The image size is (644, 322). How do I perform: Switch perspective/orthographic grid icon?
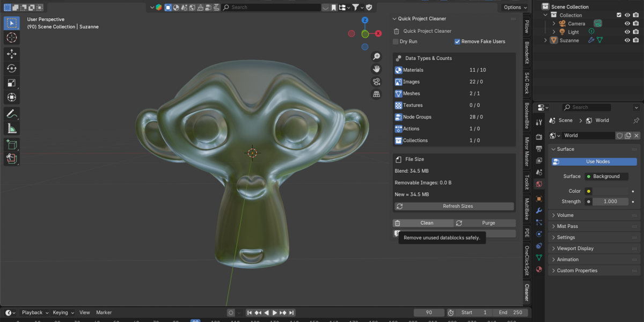click(x=376, y=94)
